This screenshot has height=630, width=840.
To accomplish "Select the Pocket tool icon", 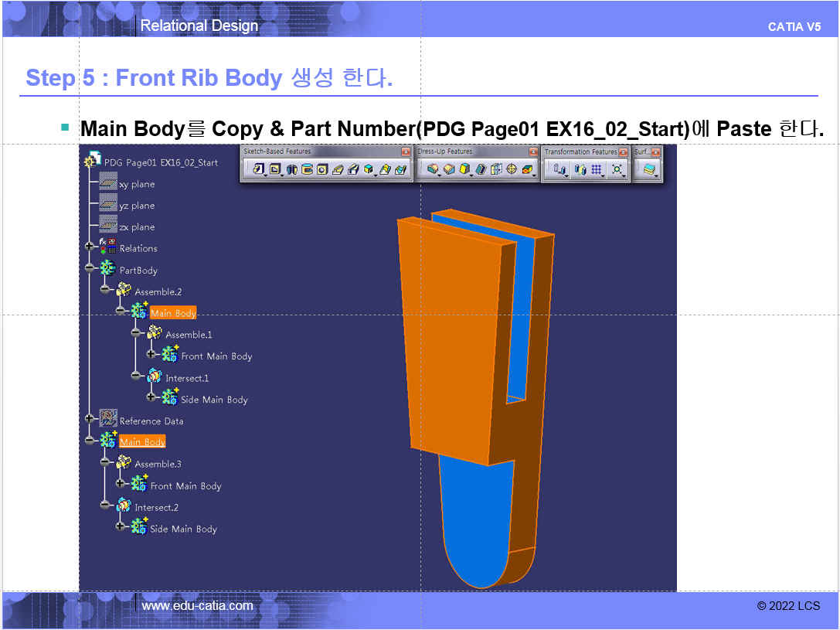I will (x=275, y=169).
